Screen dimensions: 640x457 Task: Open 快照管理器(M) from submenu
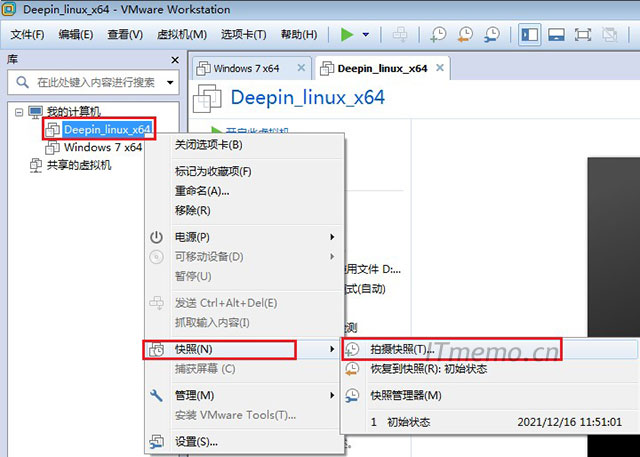(490, 395)
